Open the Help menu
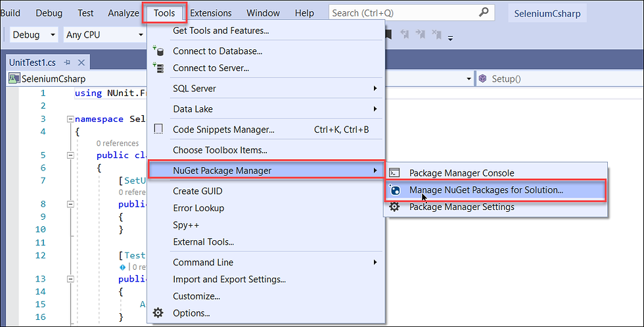The height and width of the screenshot is (327, 644). tap(304, 13)
